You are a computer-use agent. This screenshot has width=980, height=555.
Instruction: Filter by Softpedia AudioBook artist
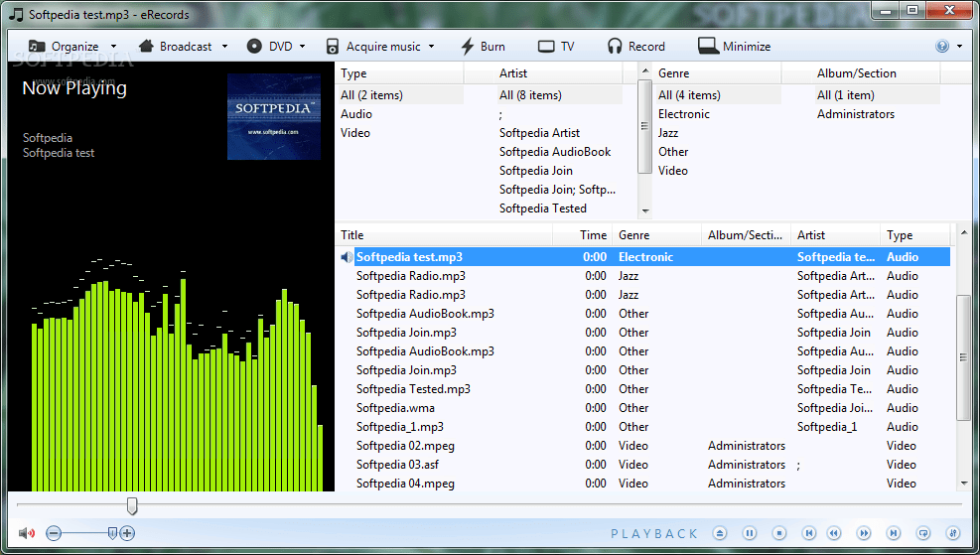(555, 151)
